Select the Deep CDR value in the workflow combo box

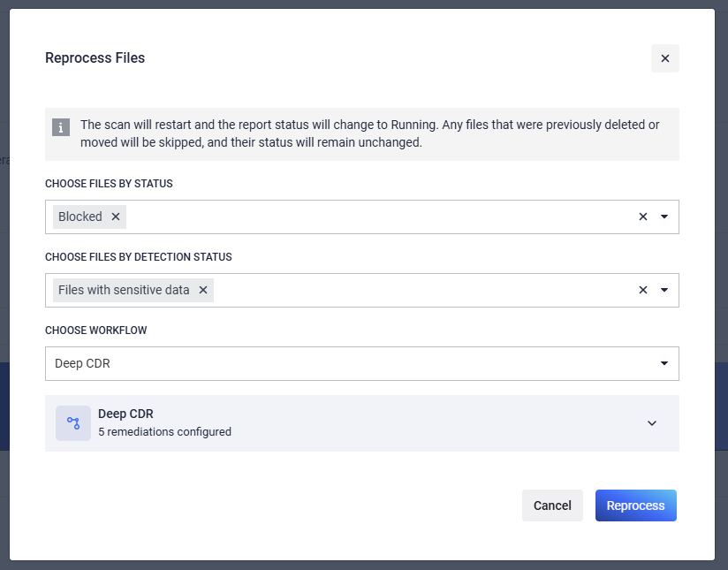(83, 363)
